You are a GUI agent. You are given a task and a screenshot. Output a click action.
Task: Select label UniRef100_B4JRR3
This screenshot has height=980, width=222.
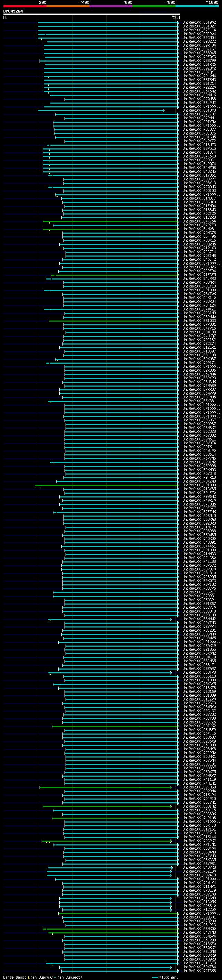click(199, 279)
